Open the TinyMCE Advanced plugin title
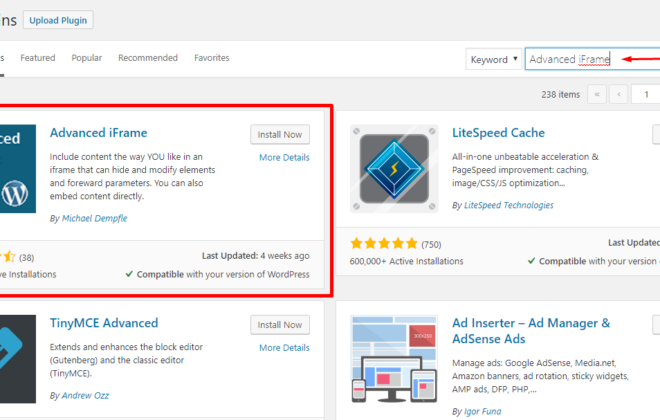660x420 pixels. click(104, 323)
